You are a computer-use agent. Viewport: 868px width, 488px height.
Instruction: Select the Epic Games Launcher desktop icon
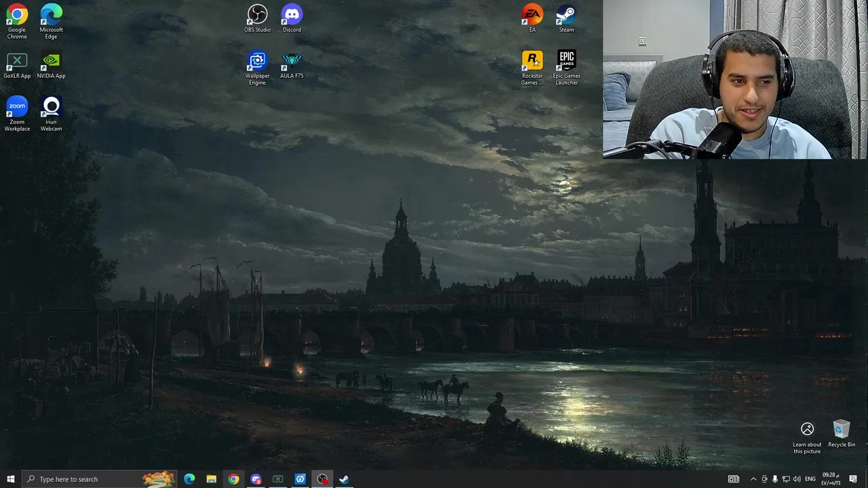(x=566, y=68)
